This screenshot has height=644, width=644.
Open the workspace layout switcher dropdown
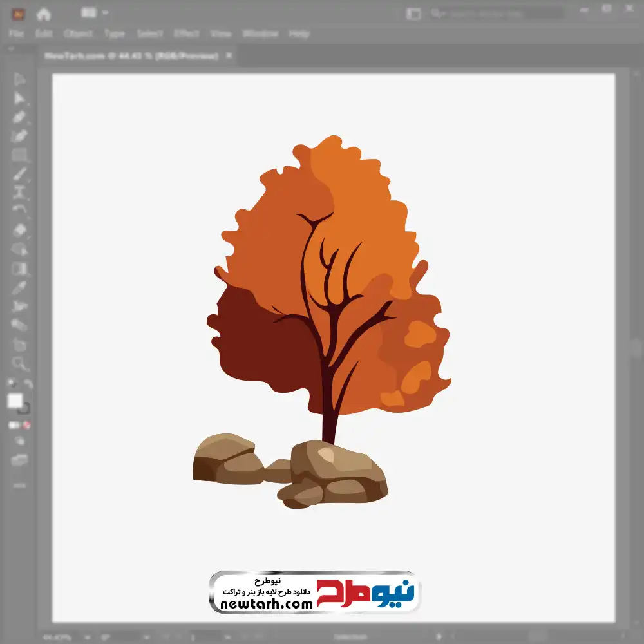95,13
